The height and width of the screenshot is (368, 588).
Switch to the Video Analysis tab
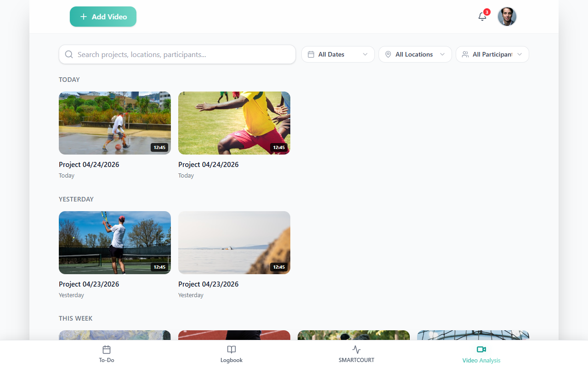(x=481, y=354)
